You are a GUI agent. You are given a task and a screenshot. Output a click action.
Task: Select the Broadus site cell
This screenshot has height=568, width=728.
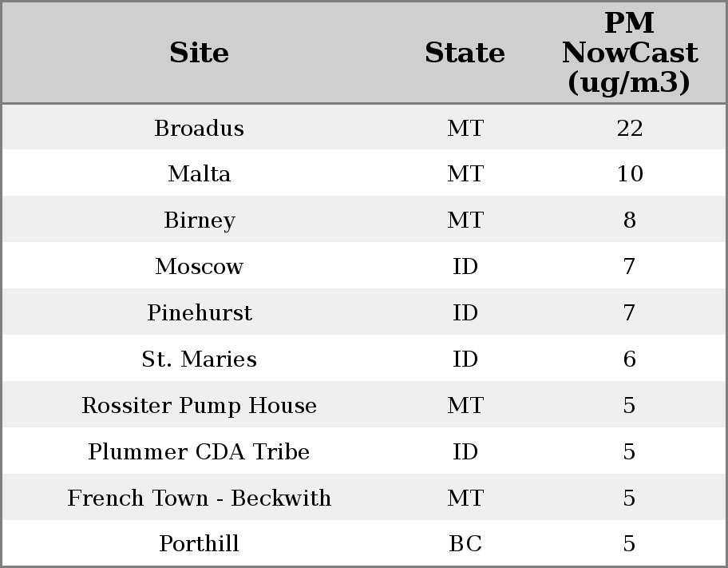point(199,129)
